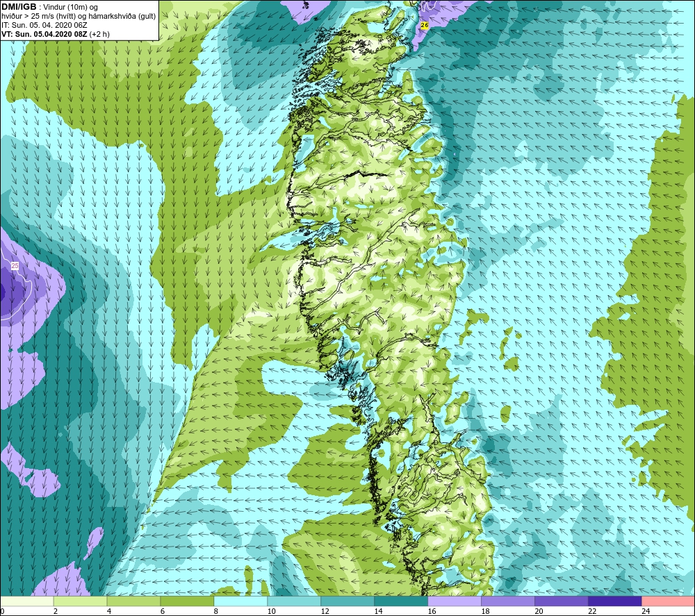Screen dimensions: 695x616
Task: Click the legend scale value "0"
Action: pos(2,611)
